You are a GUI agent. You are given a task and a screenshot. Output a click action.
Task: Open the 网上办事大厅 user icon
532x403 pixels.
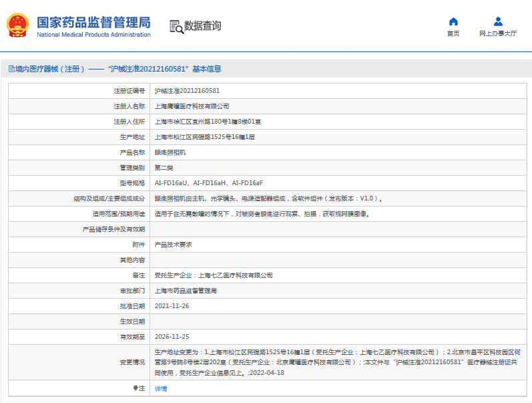pos(498,22)
